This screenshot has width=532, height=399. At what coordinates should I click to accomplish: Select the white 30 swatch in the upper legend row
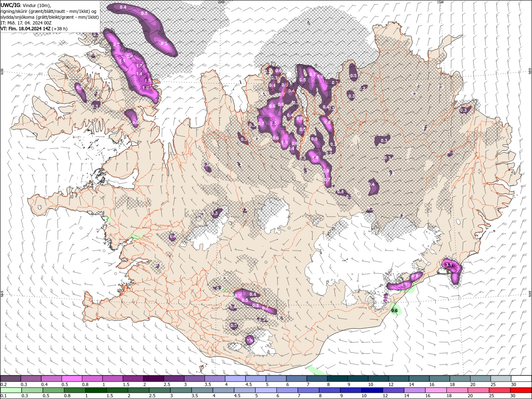pyautogui.click(x=522, y=379)
